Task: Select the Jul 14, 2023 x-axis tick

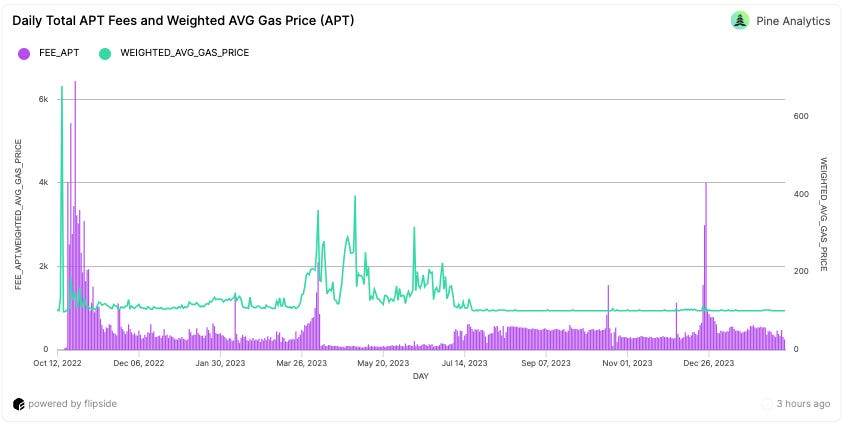Action: [x=465, y=363]
